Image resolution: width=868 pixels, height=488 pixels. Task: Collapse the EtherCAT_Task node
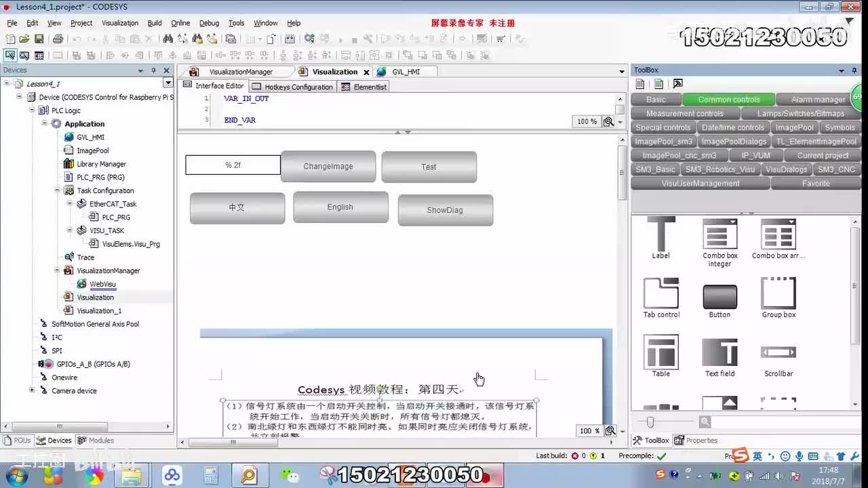[x=70, y=203]
